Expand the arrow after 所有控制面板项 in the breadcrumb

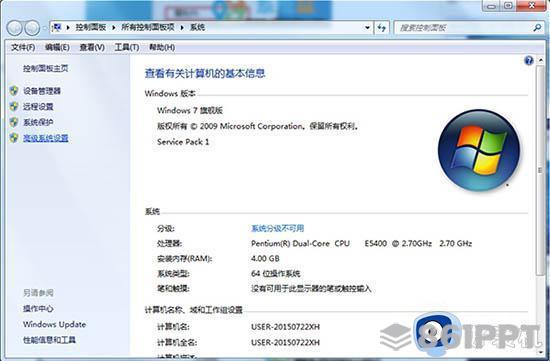(x=182, y=27)
